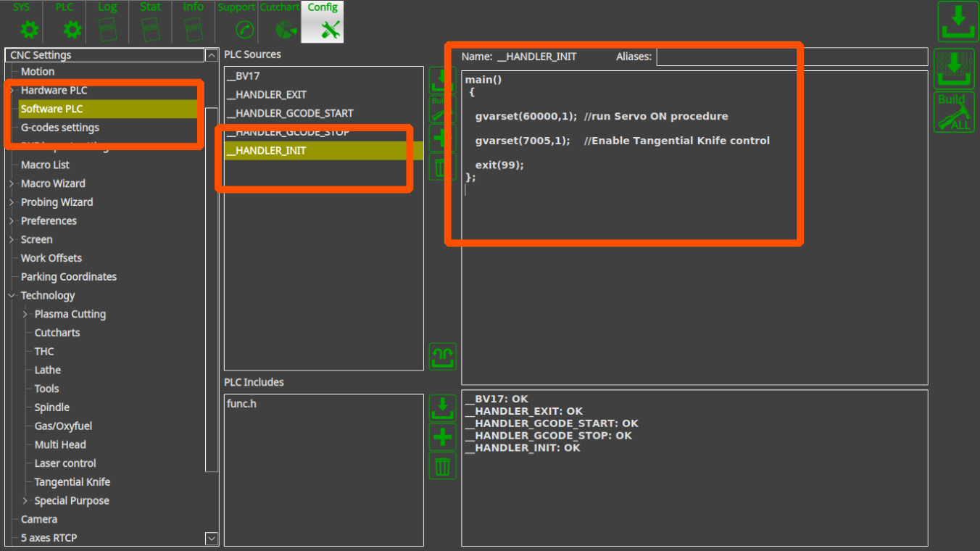Screen dimensions: 980x551
Task: Expand the Plasma Cutting tree node
Action: pos(25,314)
